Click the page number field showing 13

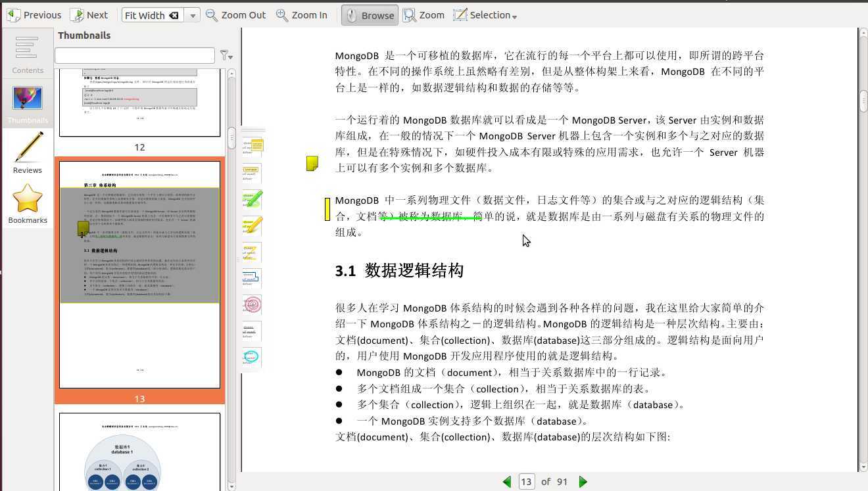click(x=526, y=482)
